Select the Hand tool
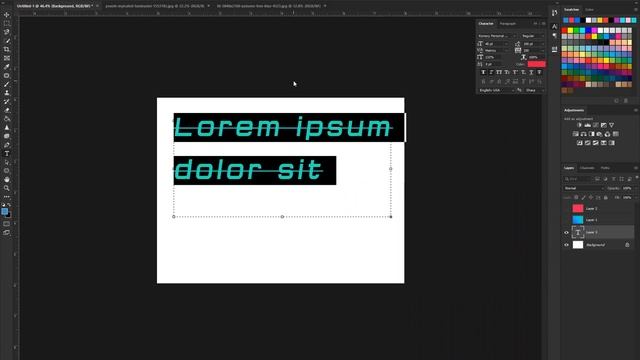Screen dimensions: 640x360 tap(7, 180)
